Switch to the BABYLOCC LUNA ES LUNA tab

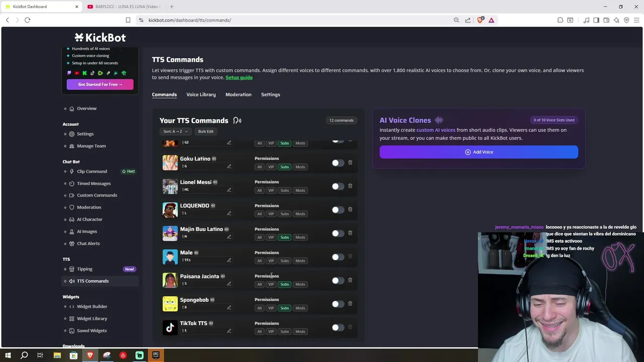tap(124, 7)
